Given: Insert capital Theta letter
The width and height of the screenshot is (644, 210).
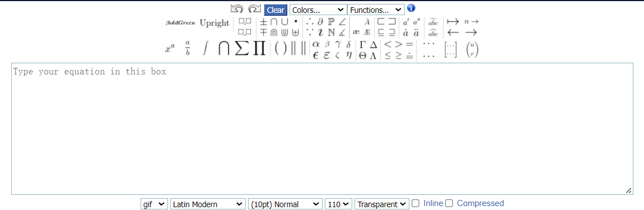Looking at the screenshot, I should 362,55.
